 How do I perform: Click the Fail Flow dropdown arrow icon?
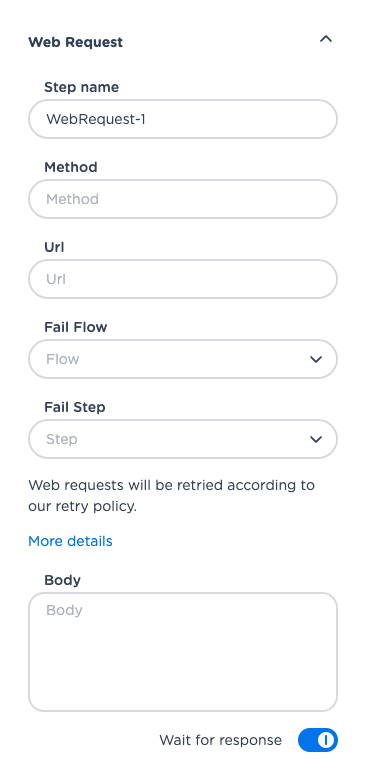316,359
